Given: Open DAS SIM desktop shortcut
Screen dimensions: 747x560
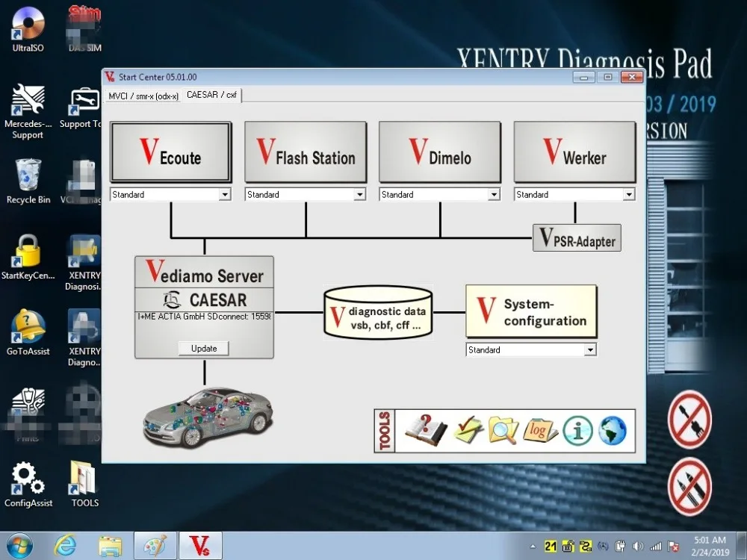Looking at the screenshot, I should [85, 28].
